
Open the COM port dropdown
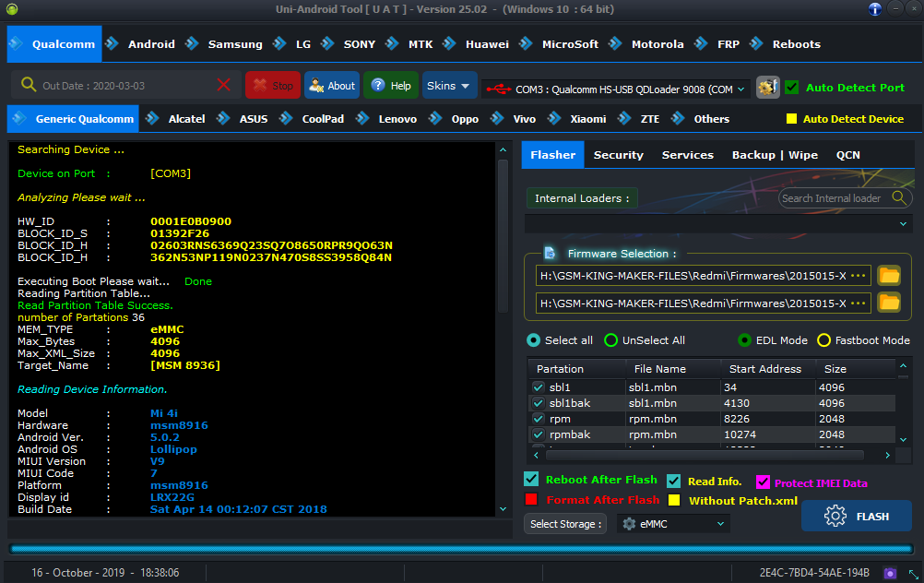741,89
